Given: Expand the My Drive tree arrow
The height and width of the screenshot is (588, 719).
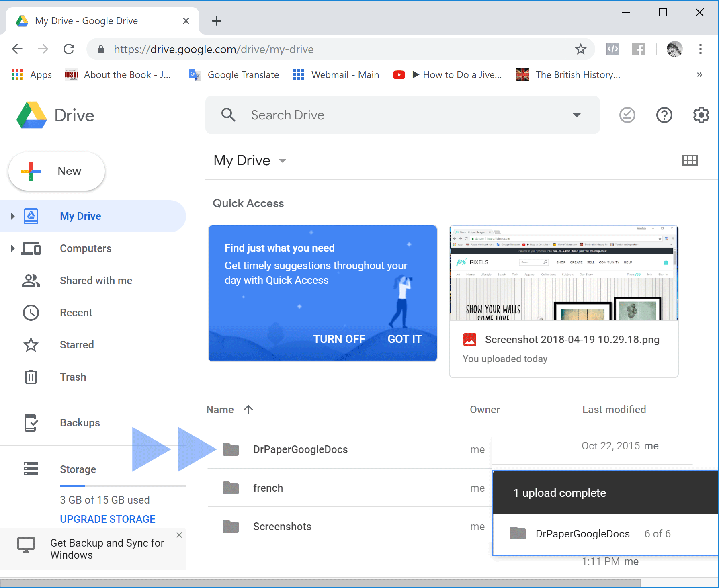Looking at the screenshot, I should tap(12, 216).
